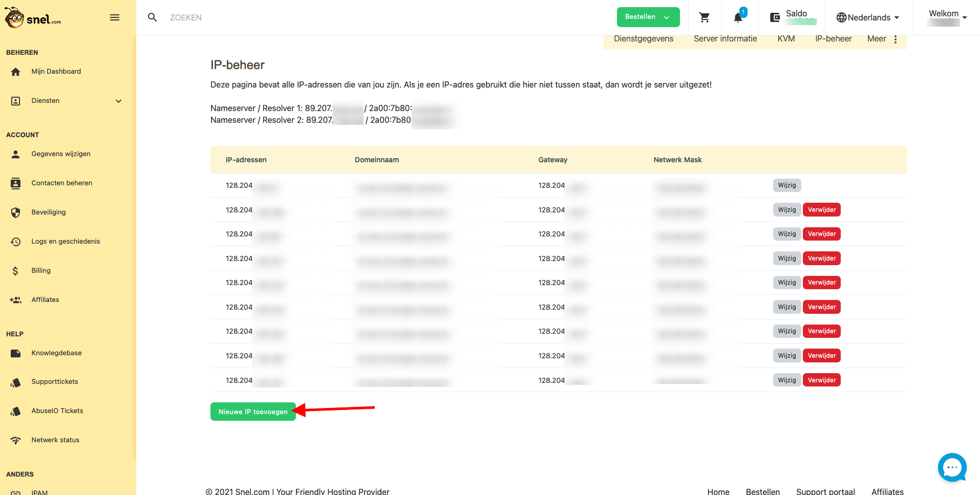Open the Nederlands language dropdown
The image size is (980, 495).
point(867,17)
